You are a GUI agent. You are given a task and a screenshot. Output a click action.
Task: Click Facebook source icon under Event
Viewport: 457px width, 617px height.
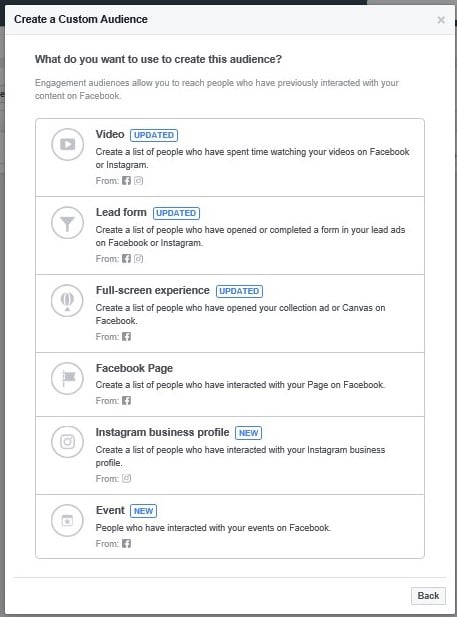point(126,543)
